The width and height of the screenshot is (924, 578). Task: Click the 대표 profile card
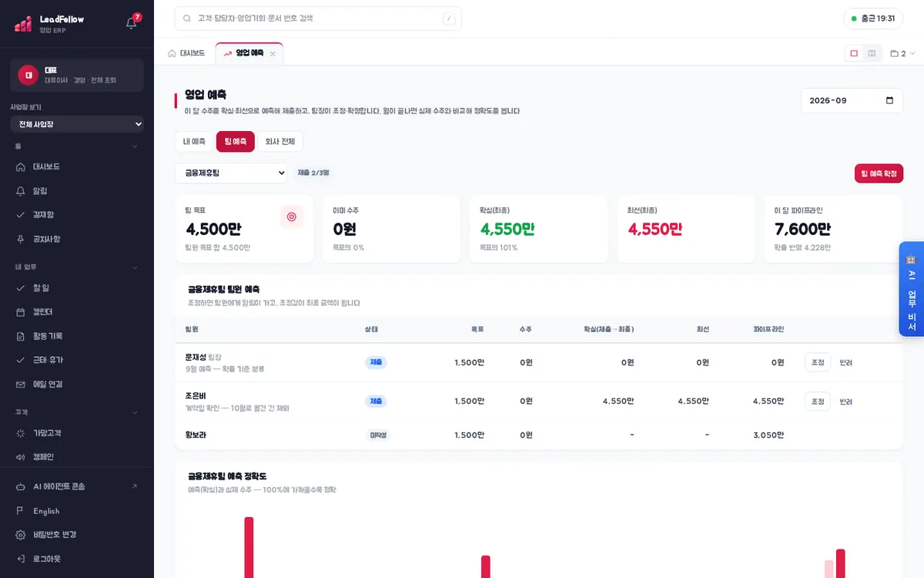[77, 75]
